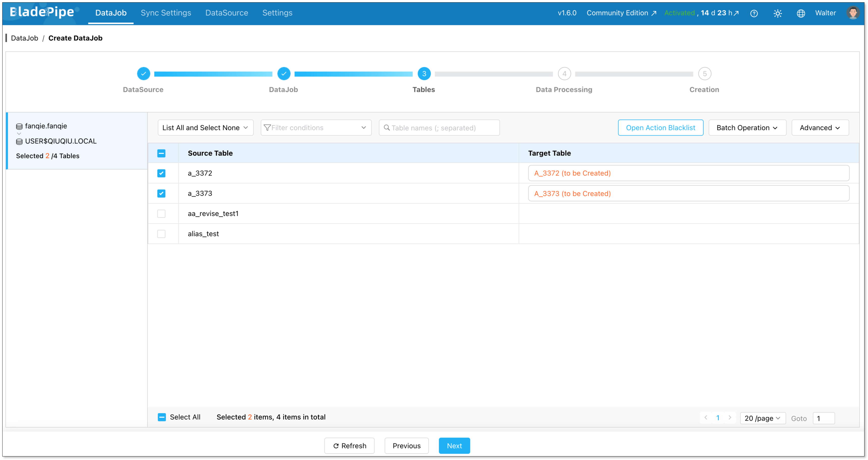Click the Previous button
The height and width of the screenshot is (460, 868).
point(406,446)
